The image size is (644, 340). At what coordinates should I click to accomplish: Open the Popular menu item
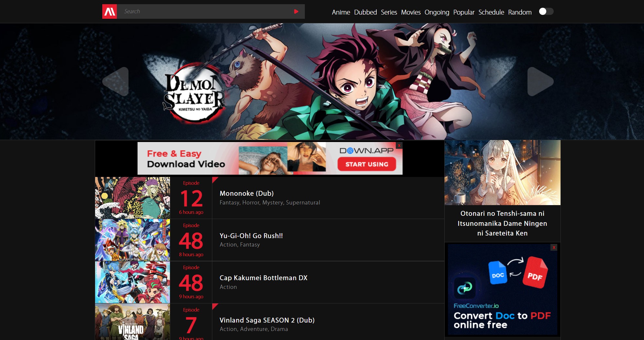464,12
